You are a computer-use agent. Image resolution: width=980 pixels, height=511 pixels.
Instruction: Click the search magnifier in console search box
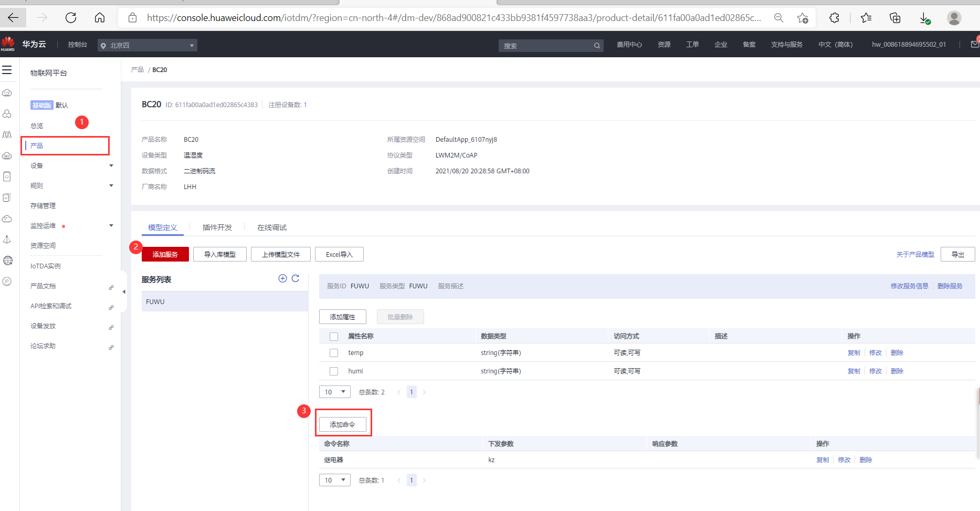coord(597,46)
